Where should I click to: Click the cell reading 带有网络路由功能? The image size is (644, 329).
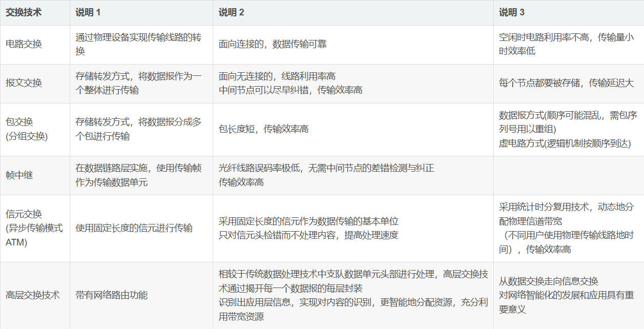click(111, 295)
